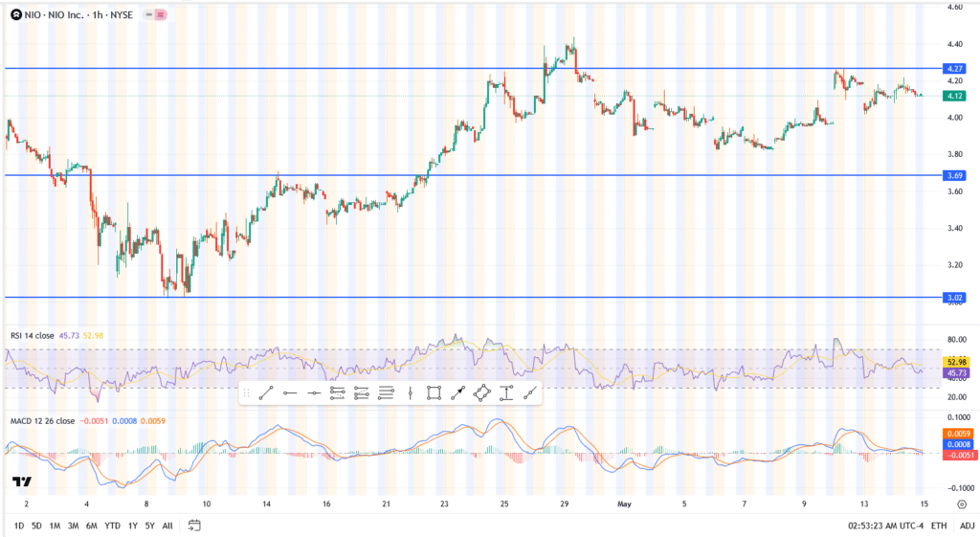
Task: Click the red -0.0051 MACD histogram tag
Action: [x=959, y=455]
